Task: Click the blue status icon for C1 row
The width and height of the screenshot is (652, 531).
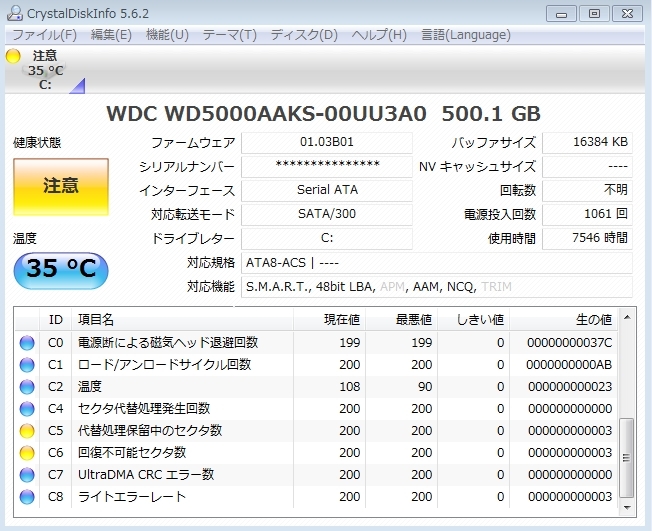Action: click(x=27, y=365)
